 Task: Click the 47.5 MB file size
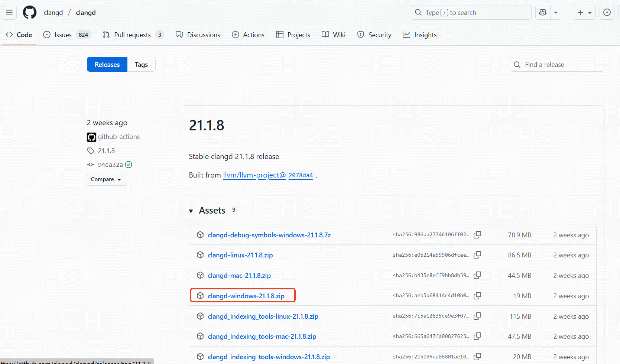519,337
